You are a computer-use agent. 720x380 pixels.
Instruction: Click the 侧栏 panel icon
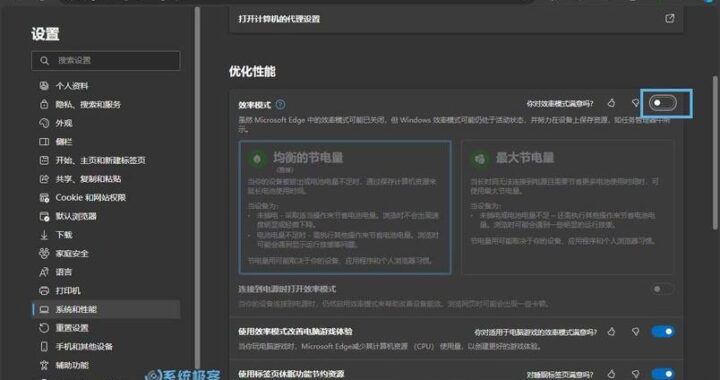coord(44,142)
